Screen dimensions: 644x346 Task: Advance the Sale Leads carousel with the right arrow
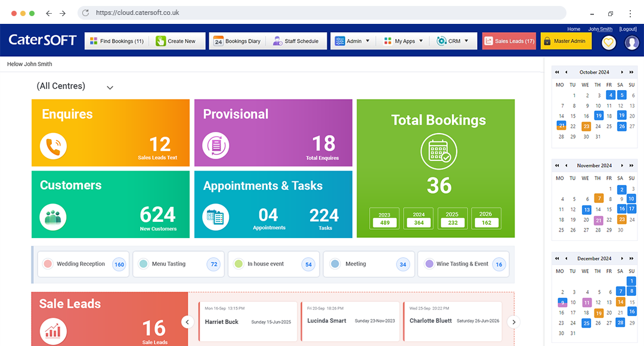click(x=513, y=322)
